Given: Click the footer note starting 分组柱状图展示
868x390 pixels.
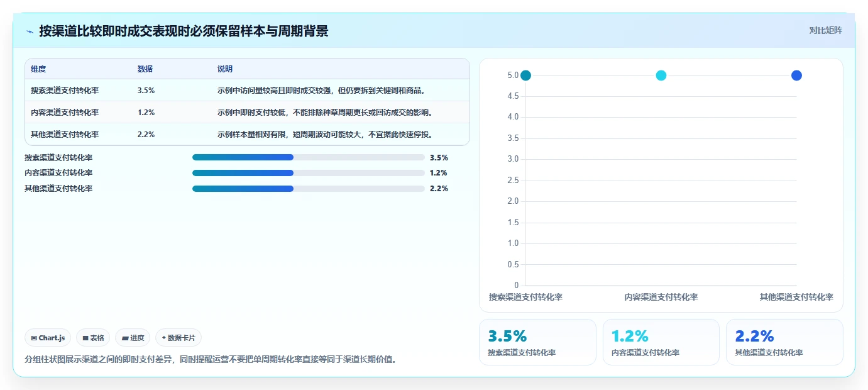Looking at the screenshot, I should [x=211, y=360].
